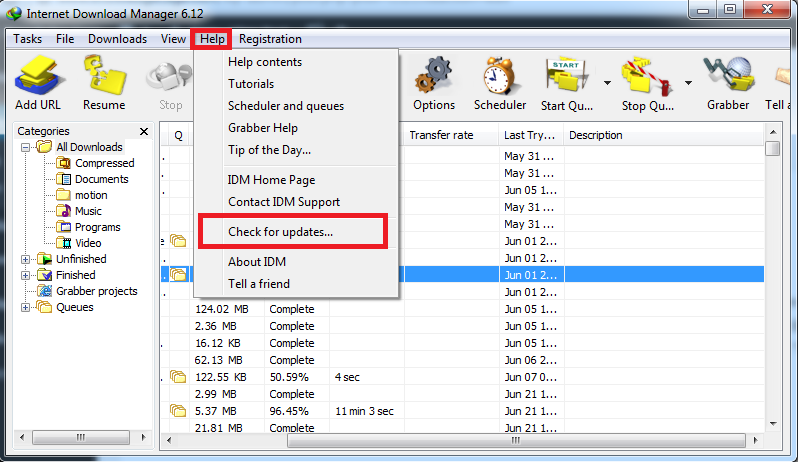Sort by Transfer rate column header

point(451,135)
